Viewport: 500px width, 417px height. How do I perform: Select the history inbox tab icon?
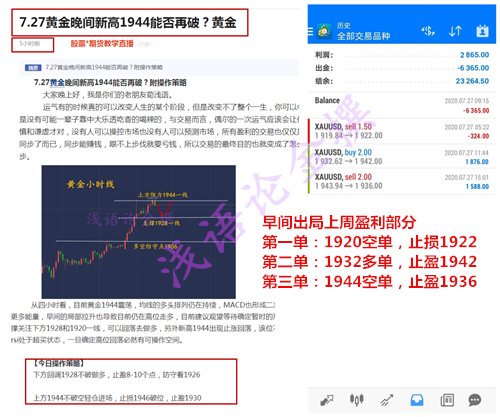(417, 400)
